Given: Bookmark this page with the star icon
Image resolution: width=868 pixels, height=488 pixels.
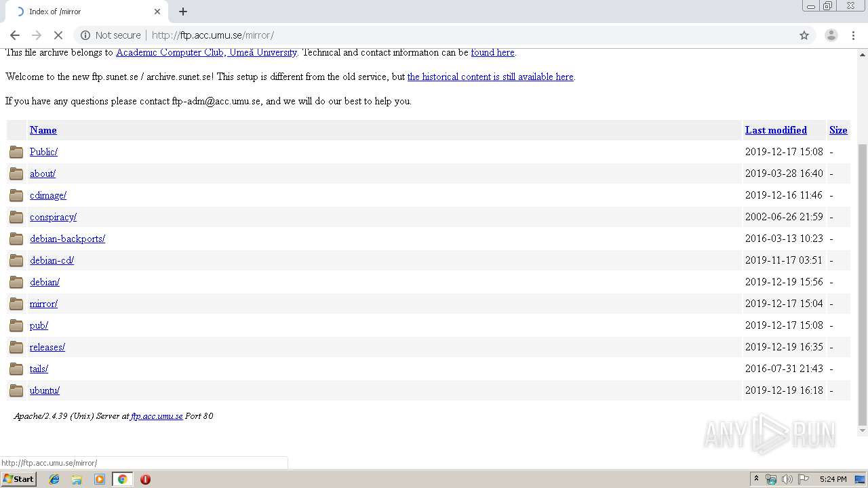Looking at the screenshot, I should tap(804, 35).
